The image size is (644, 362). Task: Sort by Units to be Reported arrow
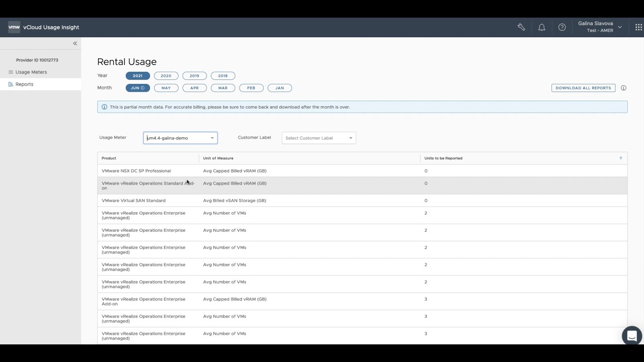pos(620,158)
